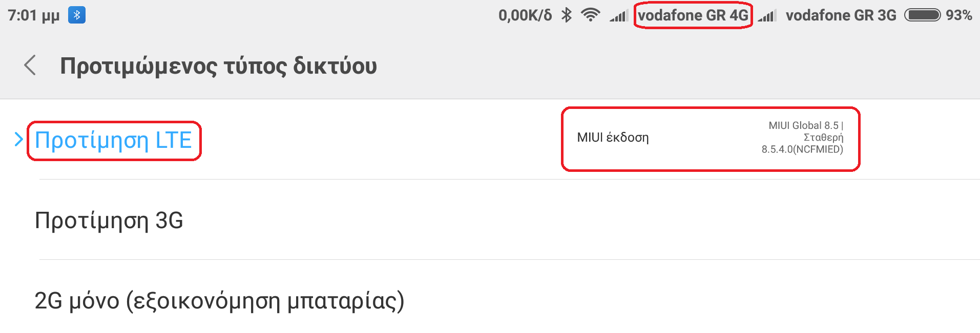Click the Προτιμώμενος τύπος δικτύου title
The image size is (980, 333).
[x=218, y=66]
